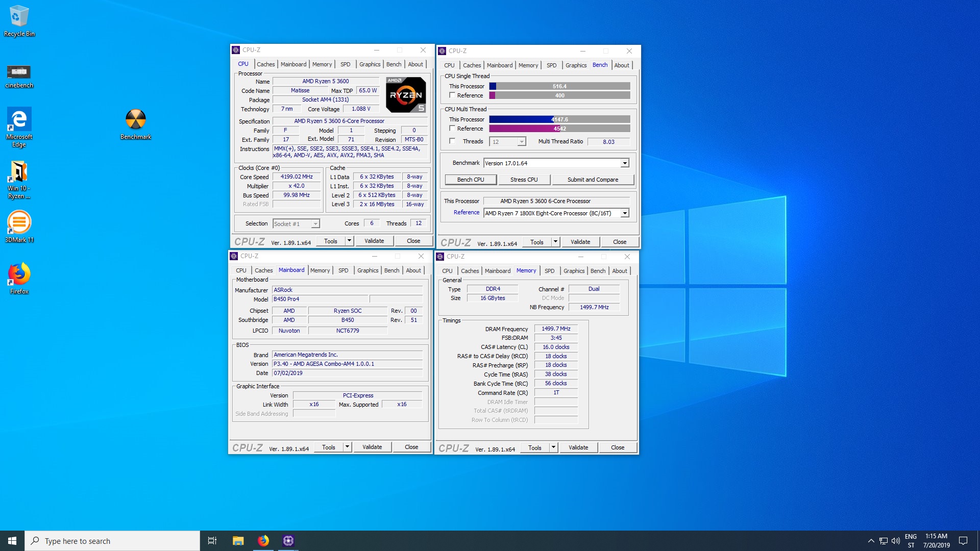This screenshot has width=980, height=551.
Task: Click the ENG language indicator
Action: point(911,541)
